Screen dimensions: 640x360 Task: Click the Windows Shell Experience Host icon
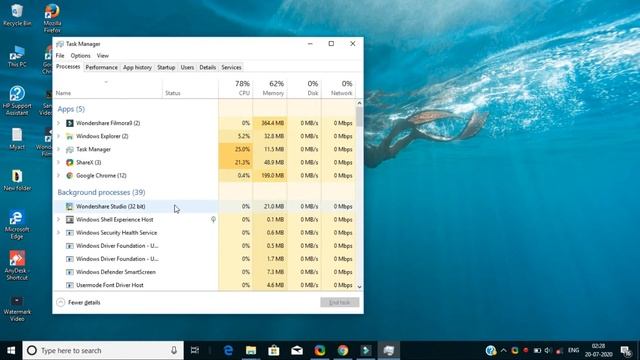tap(70, 220)
